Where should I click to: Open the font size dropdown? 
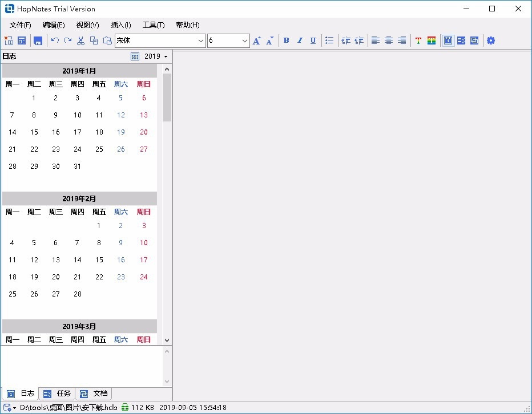245,40
